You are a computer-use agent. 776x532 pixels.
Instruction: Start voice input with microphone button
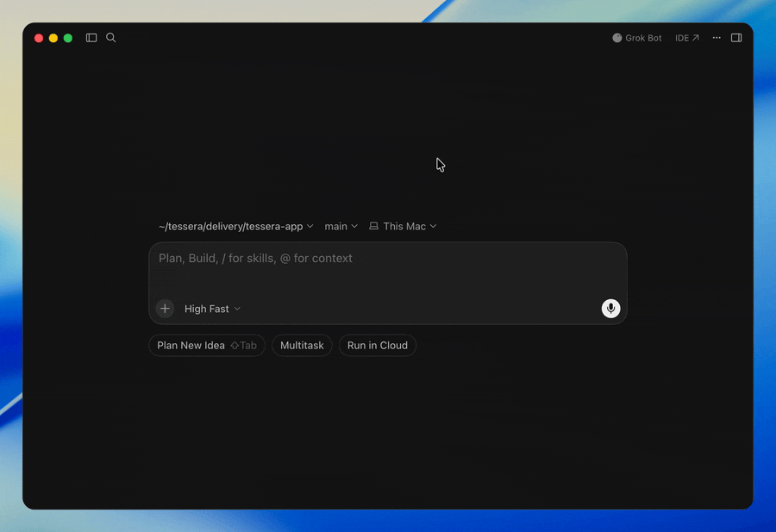pyautogui.click(x=610, y=309)
